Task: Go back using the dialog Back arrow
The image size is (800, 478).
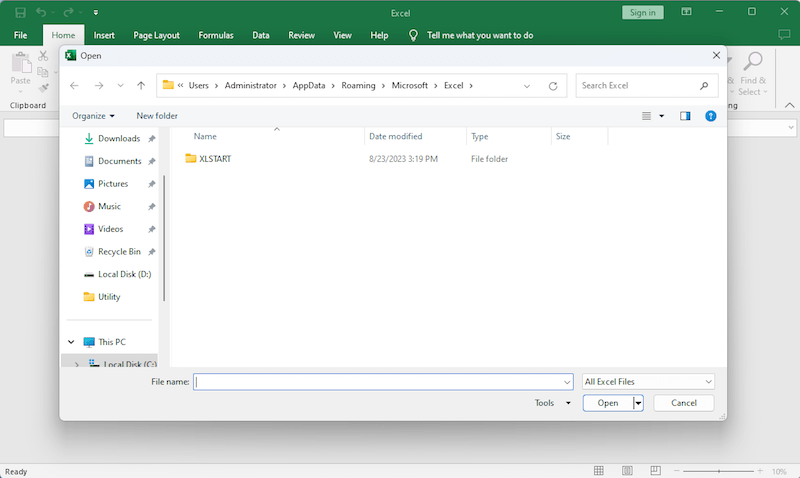Action: coord(74,86)
